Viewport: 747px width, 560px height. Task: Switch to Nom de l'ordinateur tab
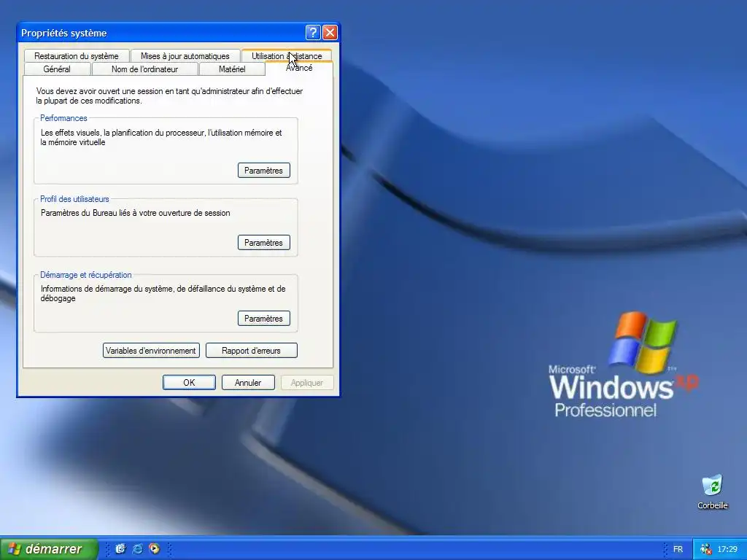coord(144,69)
